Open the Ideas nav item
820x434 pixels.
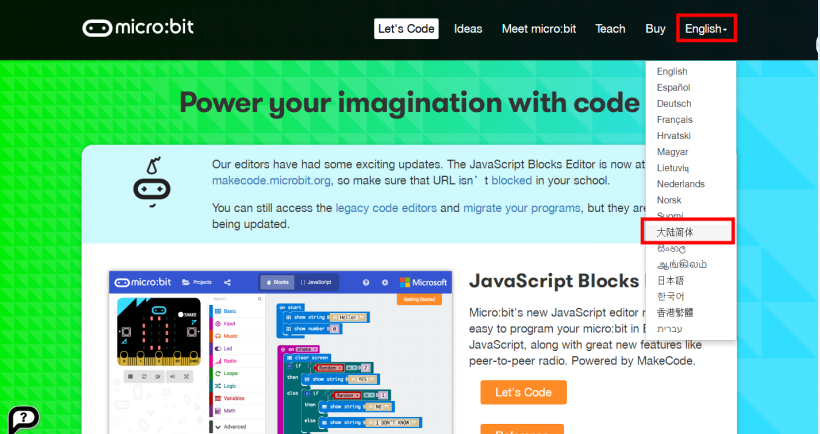pyautogui.click(x=468, y=29)
